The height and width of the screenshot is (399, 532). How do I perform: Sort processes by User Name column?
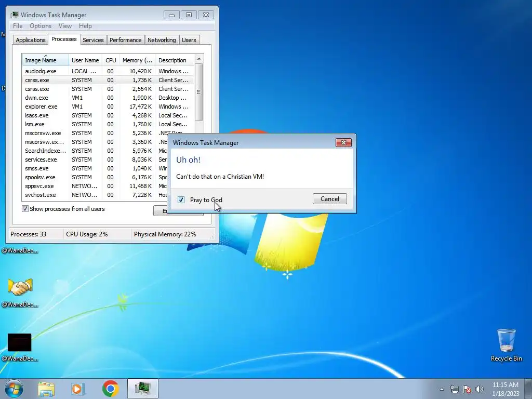pos(86,60)
